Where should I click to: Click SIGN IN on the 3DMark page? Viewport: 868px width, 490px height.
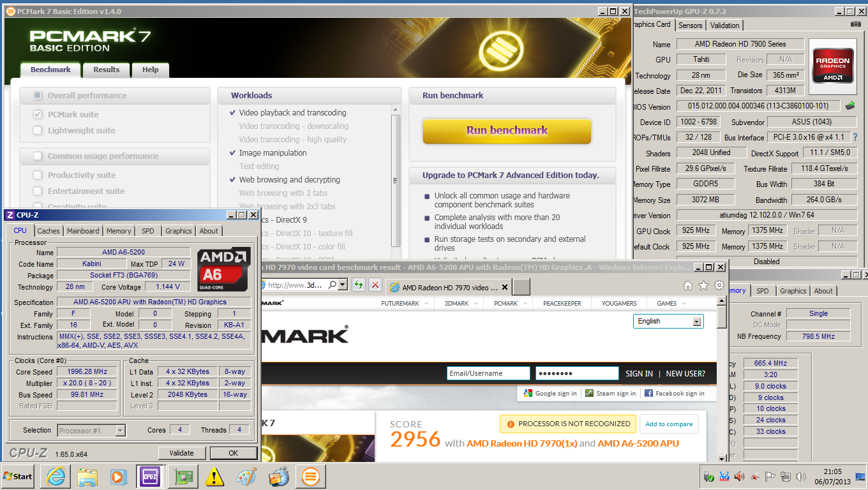pyautogui.click(x=639, y=374)
